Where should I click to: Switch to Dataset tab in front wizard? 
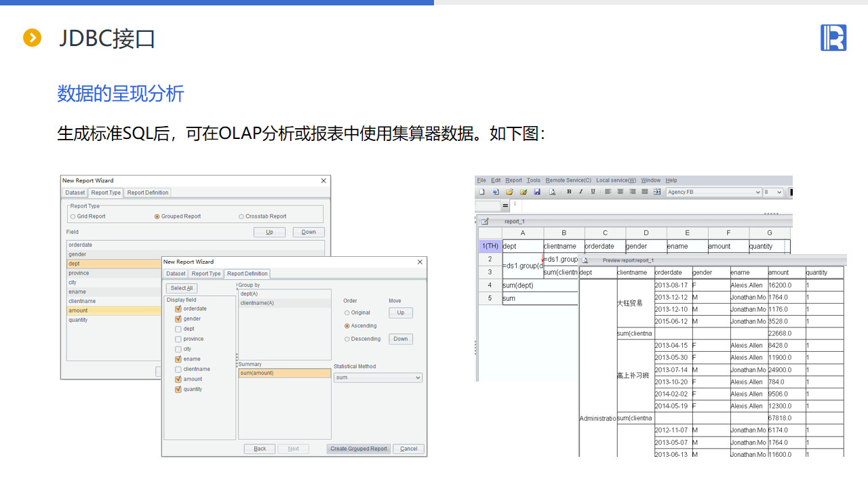176,274
